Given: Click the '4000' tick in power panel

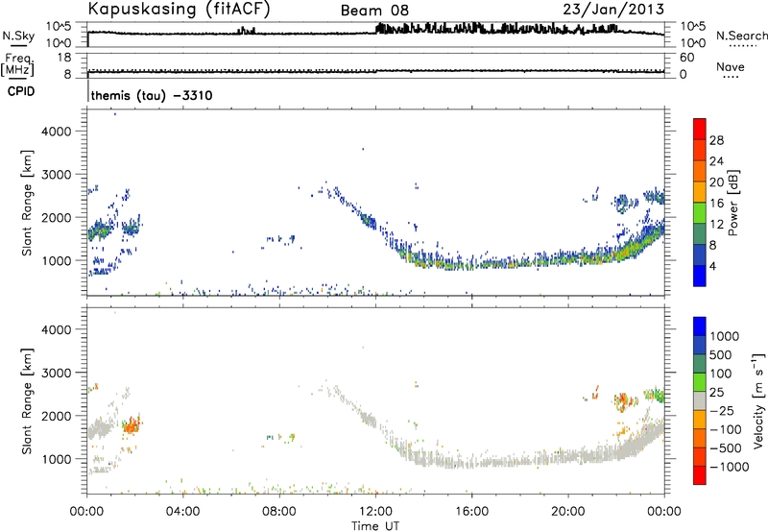Looking at the screenshot, I should [57, 132].
